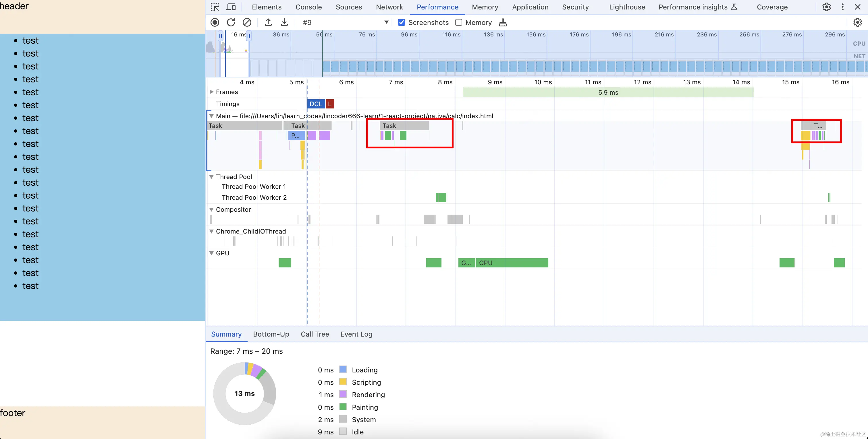This screenshot has height=439, width=868.
Task: Open the #9 recording selector dropdown
Action: [x=386, y=23]
